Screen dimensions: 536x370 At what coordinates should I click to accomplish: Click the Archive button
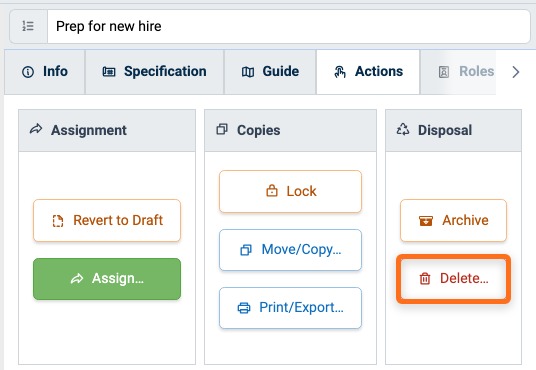(453, 221)
